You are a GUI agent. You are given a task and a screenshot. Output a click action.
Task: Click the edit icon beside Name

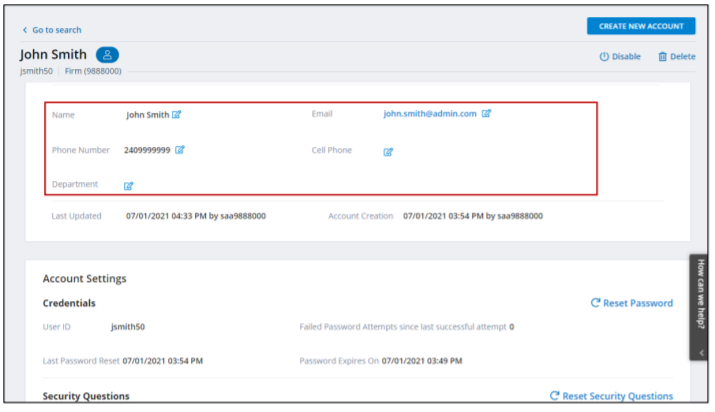coord(177,115)
